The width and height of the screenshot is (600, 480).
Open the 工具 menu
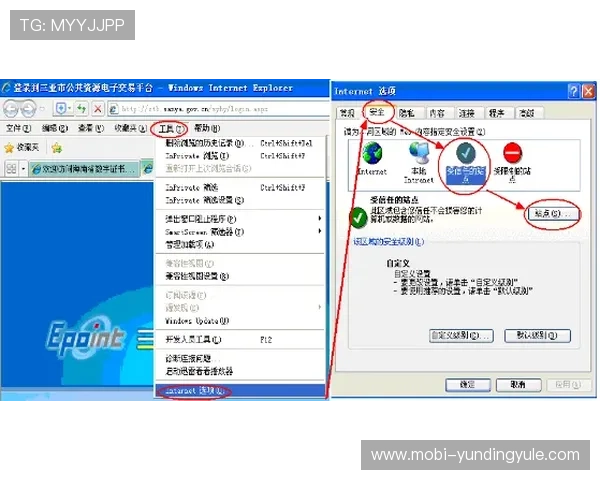pyautogui.click(x=169, y=129)
